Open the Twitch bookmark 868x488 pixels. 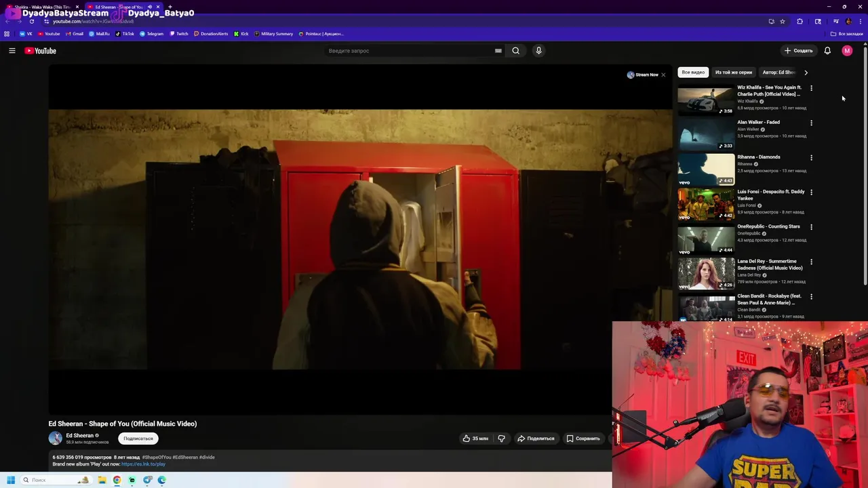[x=179, y=34]
